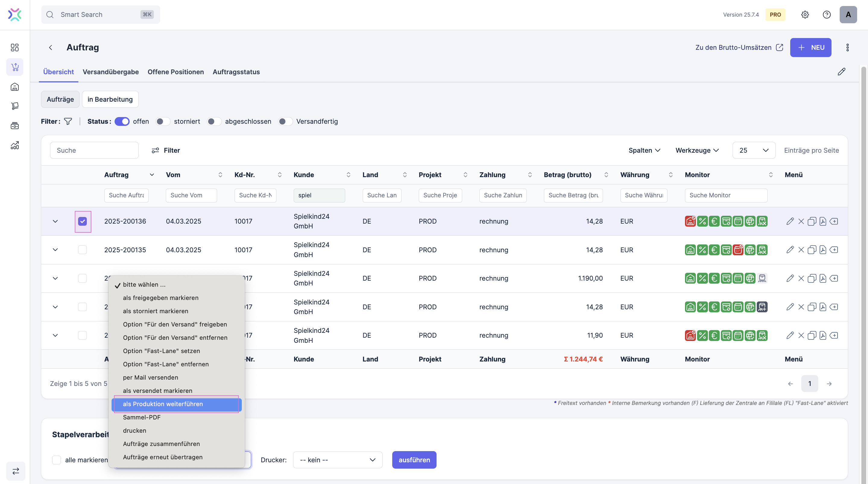Open the three-dot more options menu
868x484 pixels.
[x=847, y=48]
